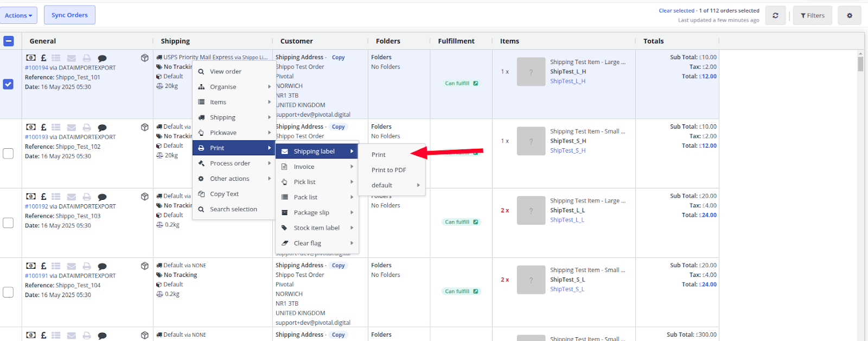Uncheck the checkbox for order #100194
Image resolution: width=868 pixels, height=341 pixels.
click(x=8, y=84)
